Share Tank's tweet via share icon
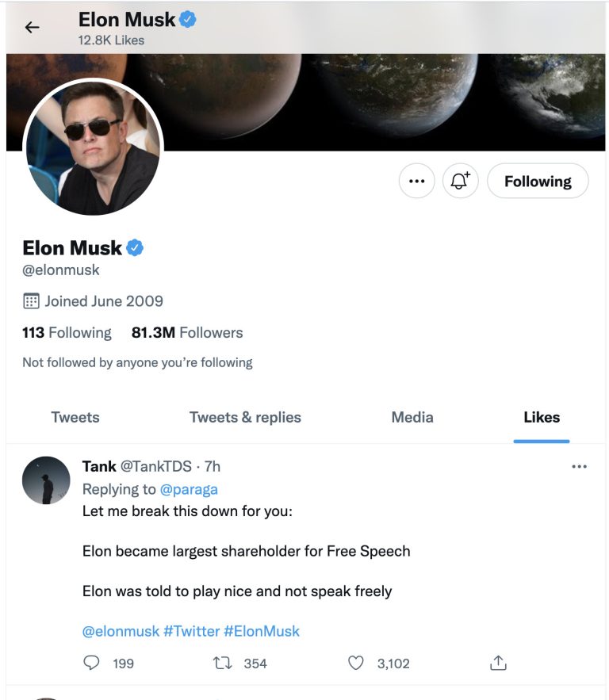The width and height of the screenshot is (609, 700). (x=498, y=663)
